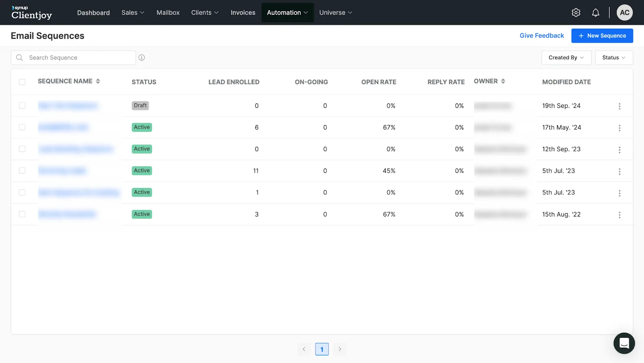Open actions menu for row with 11 leads
This screenshot has height=363, width=644.
(x=619, y=171)
